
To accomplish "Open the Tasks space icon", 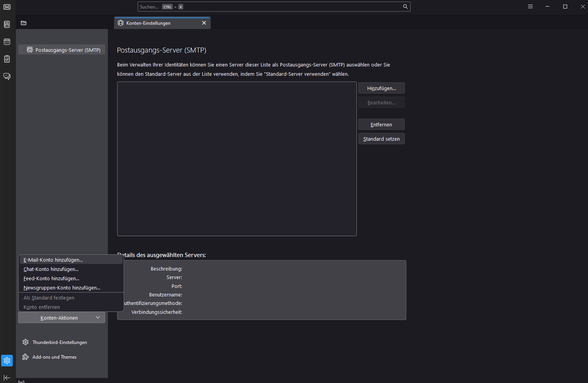I will [7, 59].
